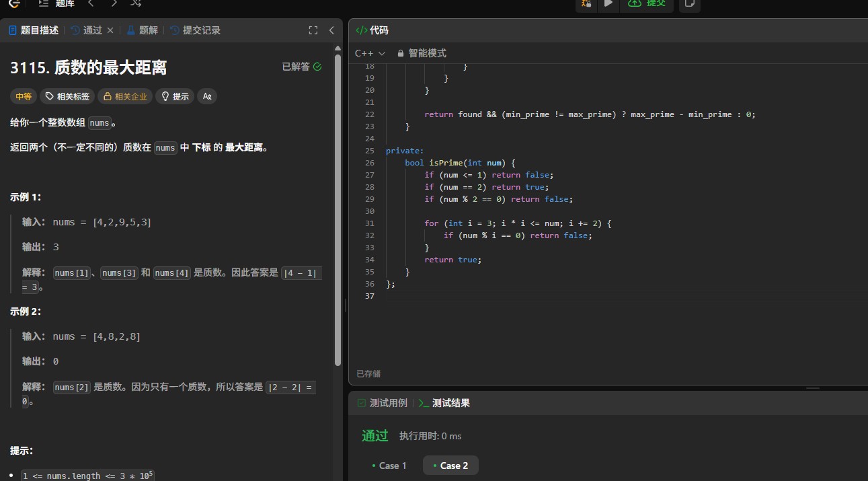Click the 已解答 solved status
This screenshot has width=868, height=481.
pos(302,67)
